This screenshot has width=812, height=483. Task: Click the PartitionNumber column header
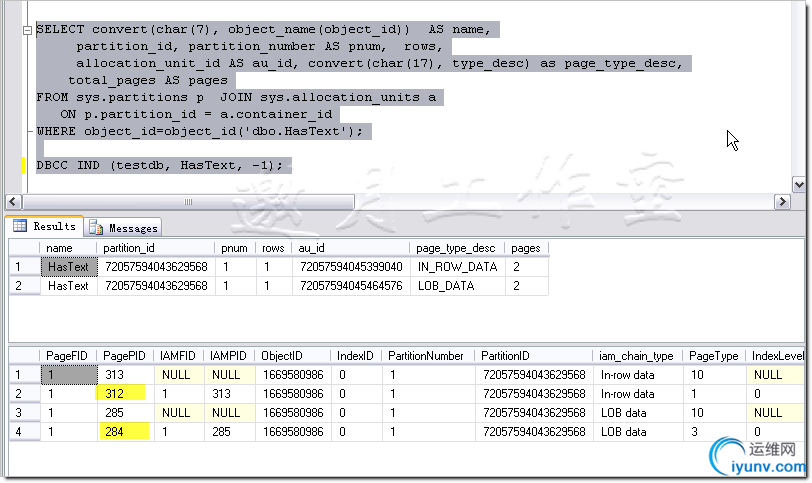[x=428, y=356]
